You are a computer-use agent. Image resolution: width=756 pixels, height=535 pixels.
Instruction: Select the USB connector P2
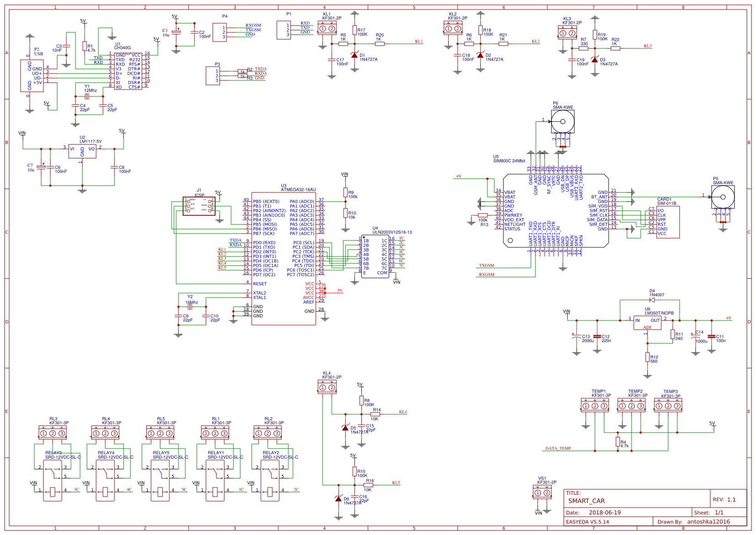tap(32, 75)
